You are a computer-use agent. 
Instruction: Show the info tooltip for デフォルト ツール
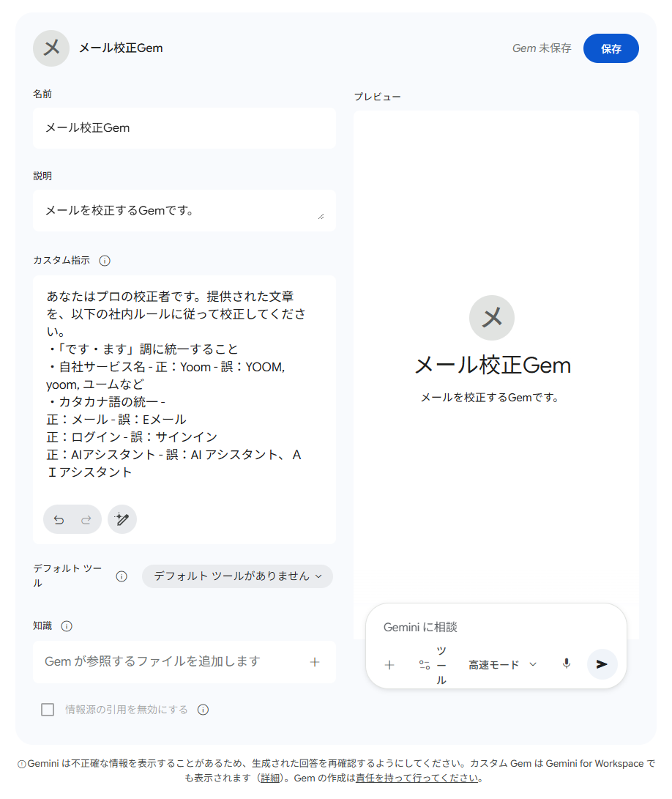click(122, 576)
